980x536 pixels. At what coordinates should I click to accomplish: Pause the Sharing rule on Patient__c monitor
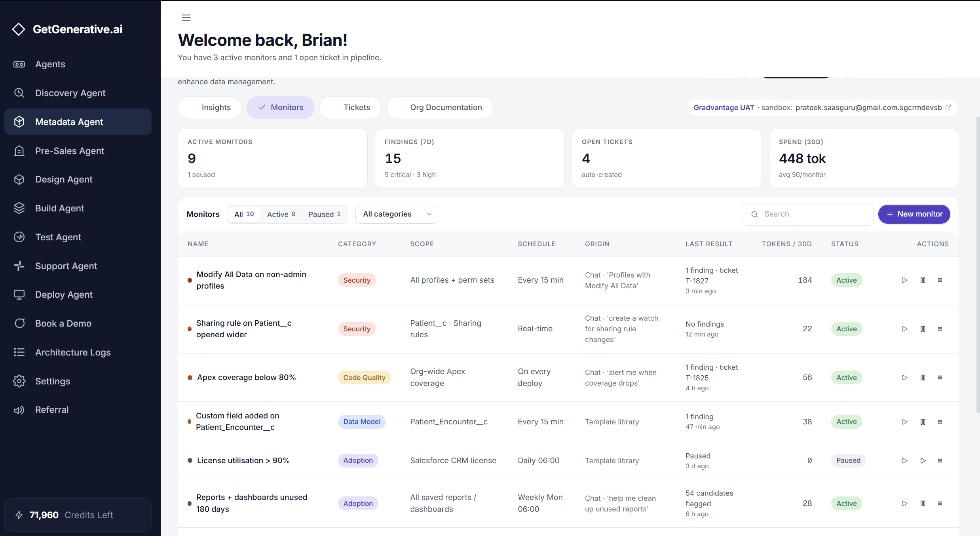click(x=923, y=329)
